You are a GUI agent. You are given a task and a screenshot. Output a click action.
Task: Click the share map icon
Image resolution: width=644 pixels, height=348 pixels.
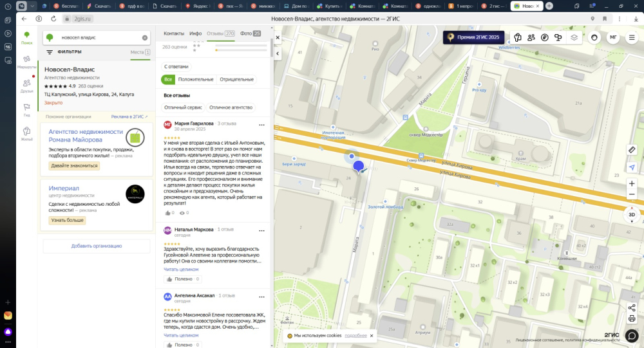pos(632,307)
